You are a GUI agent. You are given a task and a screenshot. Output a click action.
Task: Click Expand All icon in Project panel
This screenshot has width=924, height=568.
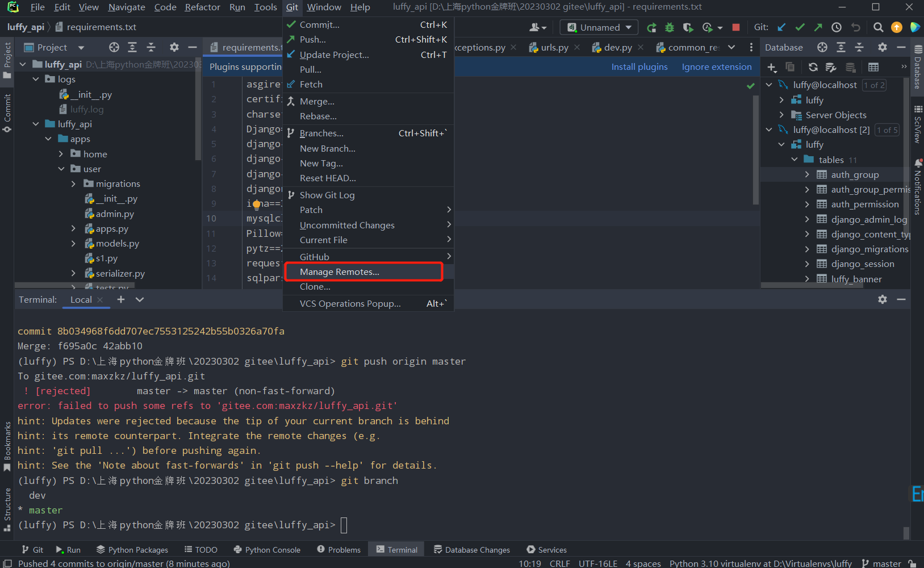tap(132, 47)
